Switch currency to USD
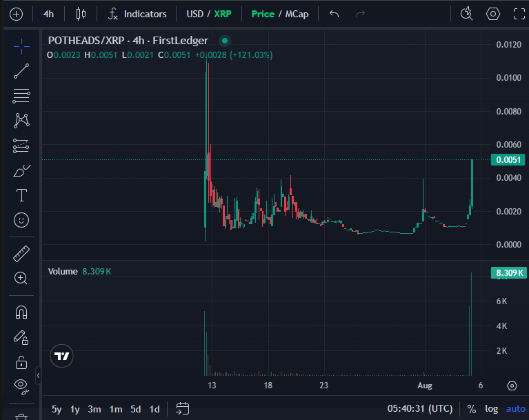 195,14
